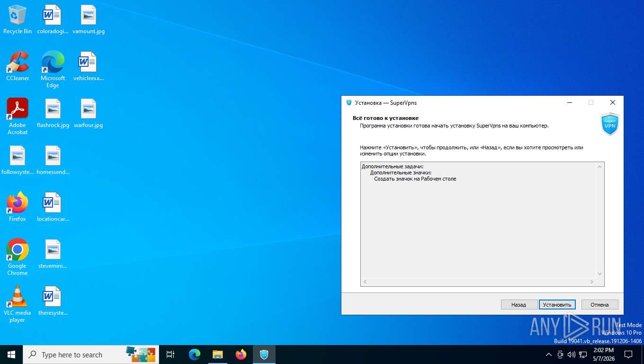Open Edge from the taskbar
The width and height of the screenshot is (644, 364).
pos(194,355)
